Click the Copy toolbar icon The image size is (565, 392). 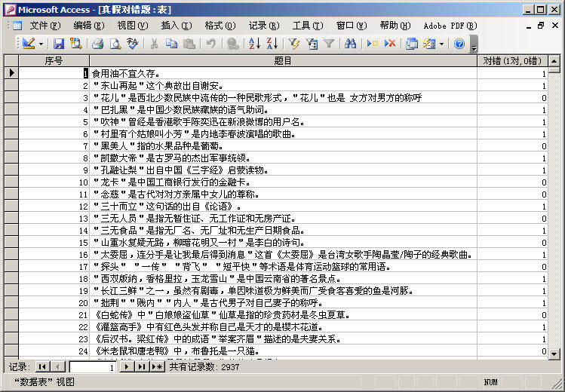[171, 44]
